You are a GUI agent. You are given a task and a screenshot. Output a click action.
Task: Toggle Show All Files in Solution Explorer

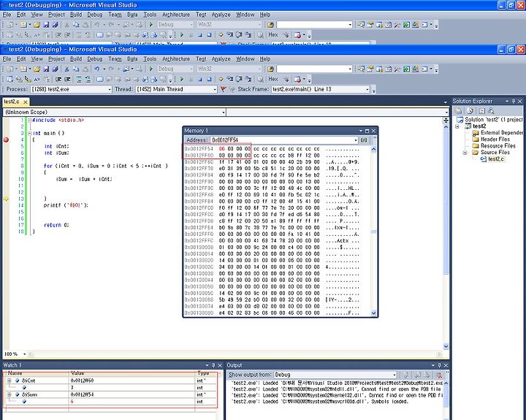[470, 111]
